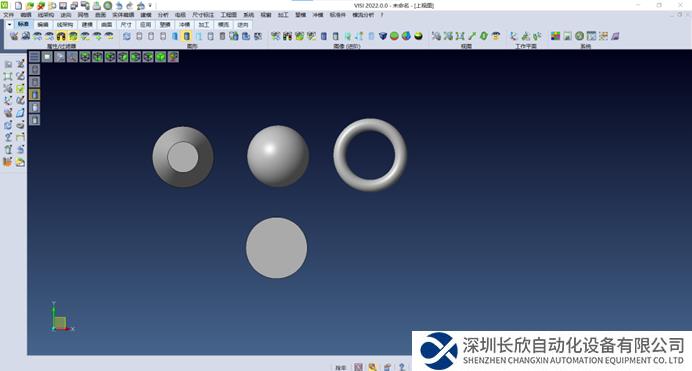The image size is (692, 371).
Task: Select the 应用 ribbon tab
Action: 146,25
